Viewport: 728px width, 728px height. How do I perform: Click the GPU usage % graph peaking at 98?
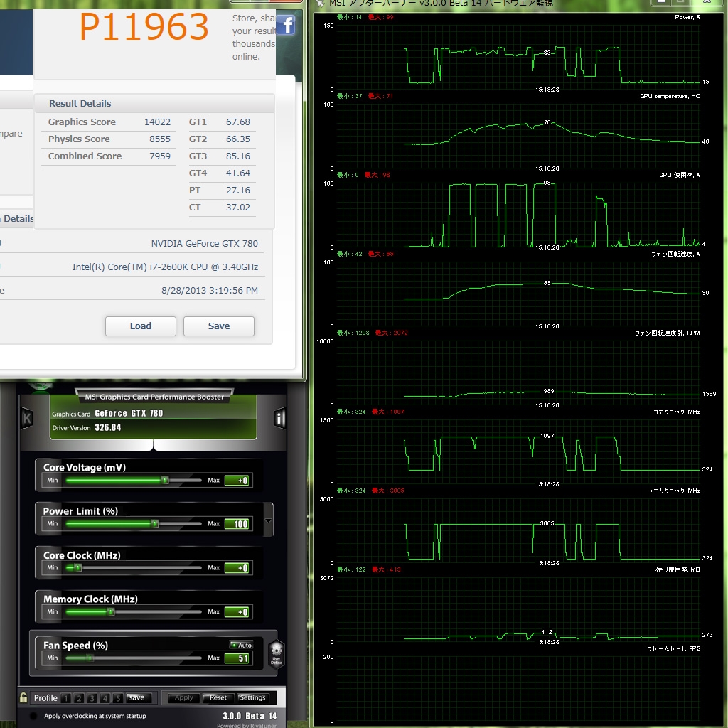518,215
